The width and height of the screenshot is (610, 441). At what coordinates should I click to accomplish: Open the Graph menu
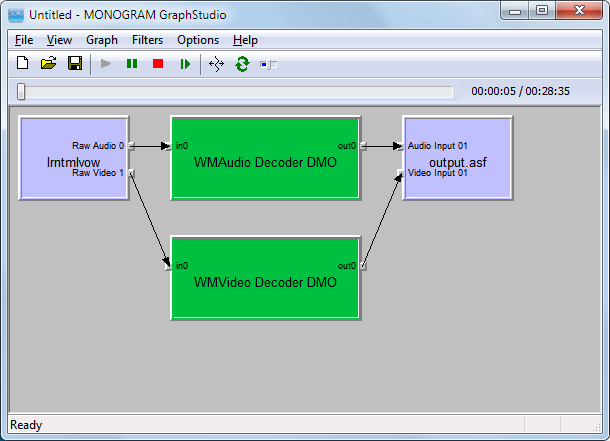tap(102, 40)
